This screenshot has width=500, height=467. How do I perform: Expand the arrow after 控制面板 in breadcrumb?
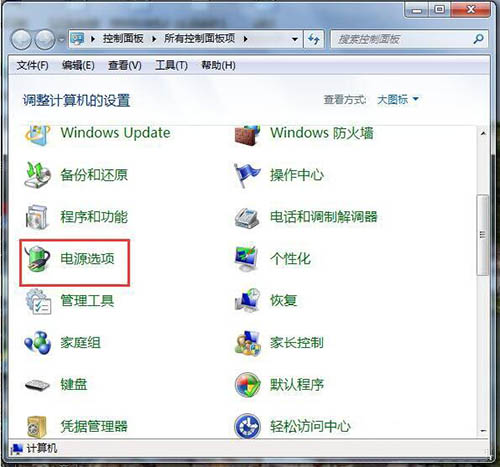[154, 39]
